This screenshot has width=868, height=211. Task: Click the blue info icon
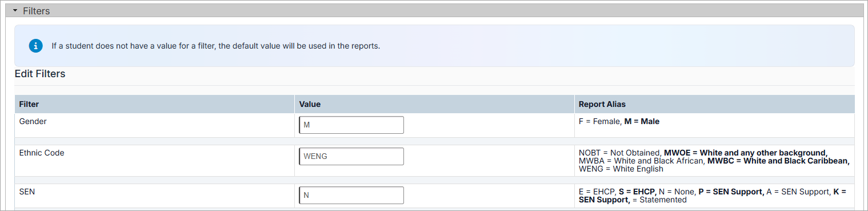36,45
